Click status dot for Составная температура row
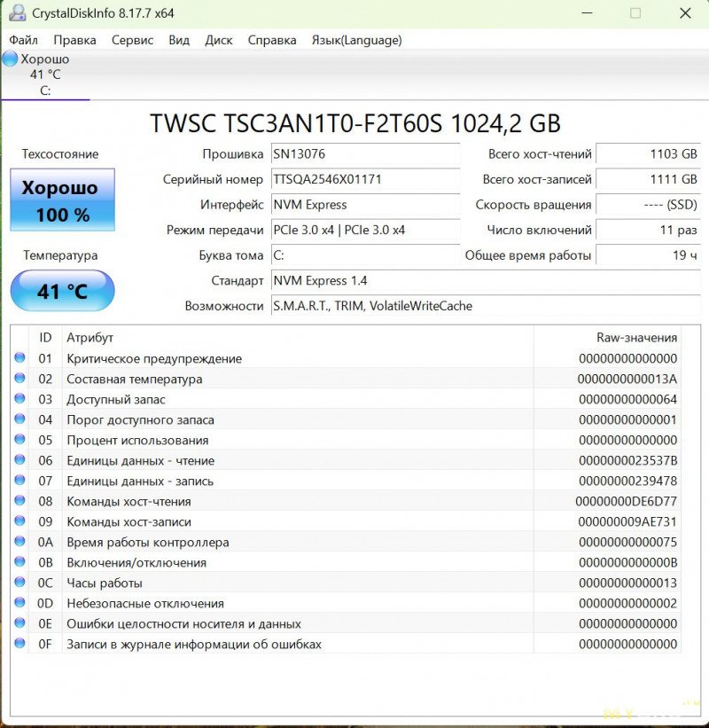The width and height of the screenshot is (709, 728). point(19,378)
